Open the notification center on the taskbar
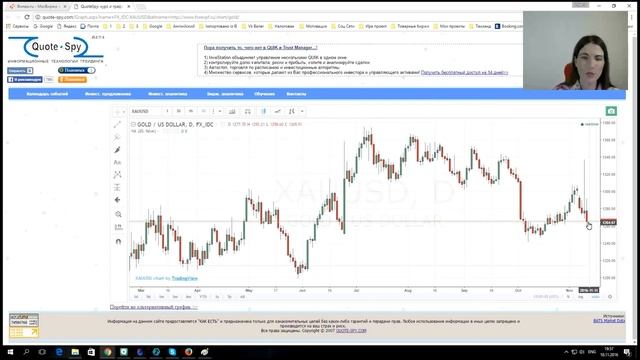 [627, 352]
